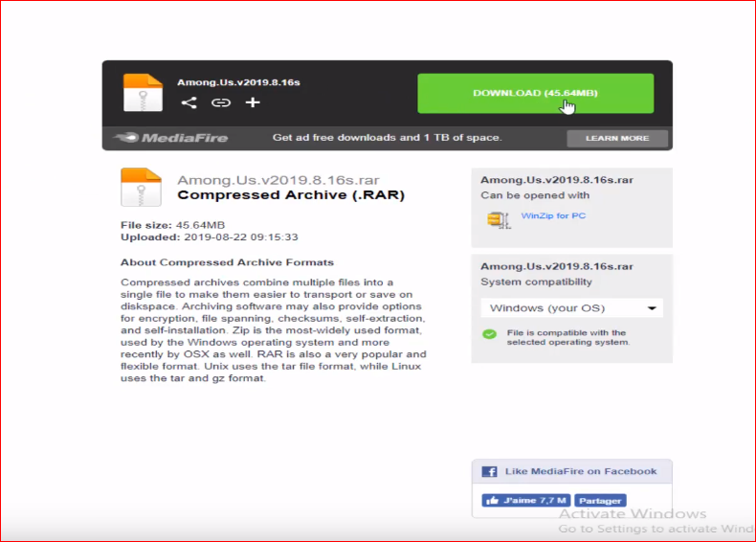Click the J'aime 7,7 M button

point(526,501)
